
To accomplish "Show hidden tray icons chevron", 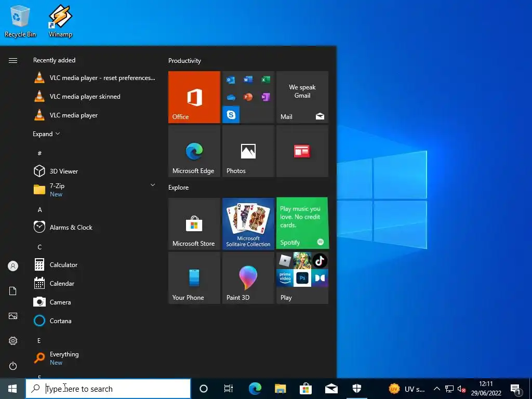I will point(437,389).
